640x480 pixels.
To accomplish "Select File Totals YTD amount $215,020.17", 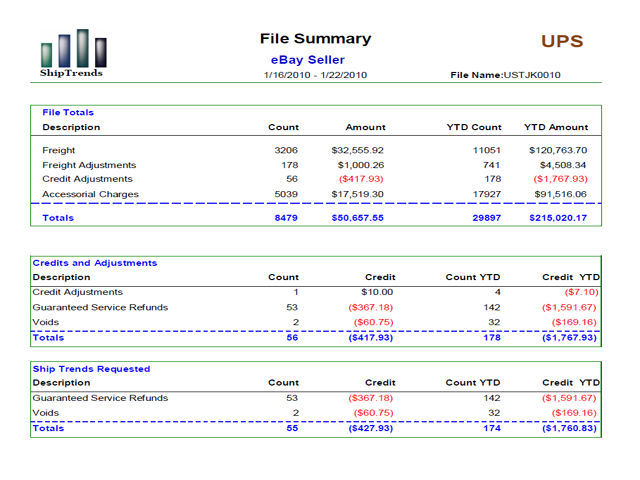I will click(x=558, y=218).
